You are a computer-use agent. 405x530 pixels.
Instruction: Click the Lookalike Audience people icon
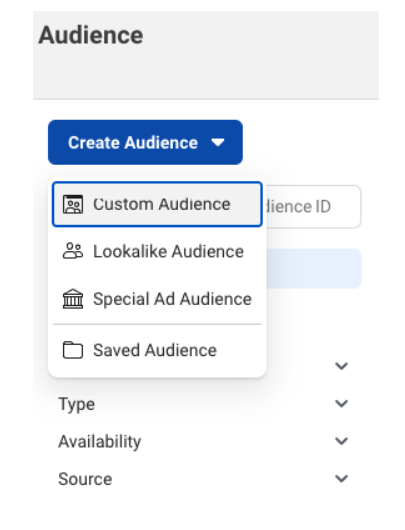pos(73,251)
